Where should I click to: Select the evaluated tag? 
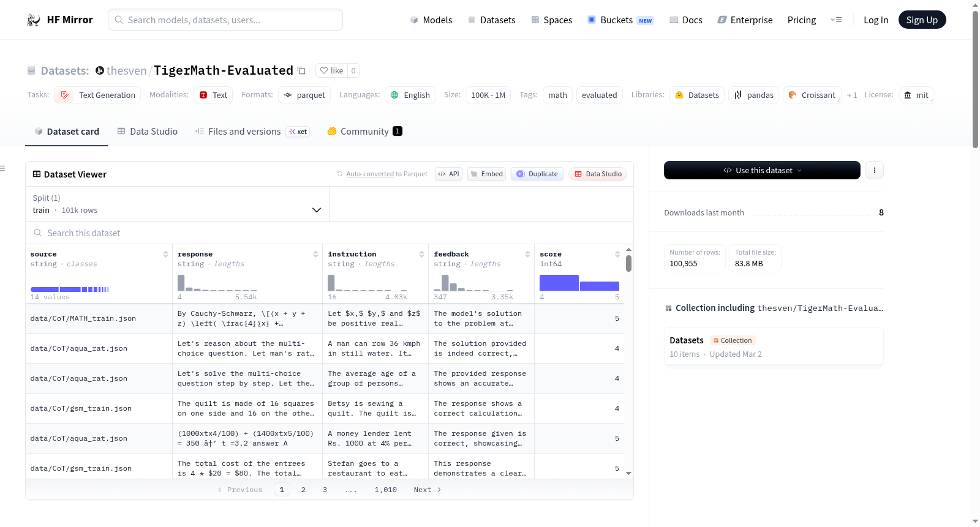(x=599, y=95)
